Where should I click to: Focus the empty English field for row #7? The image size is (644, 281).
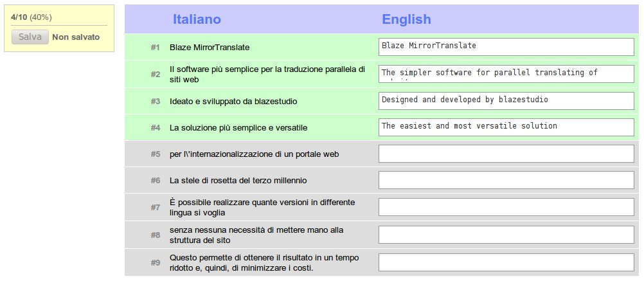pos(506,207)
